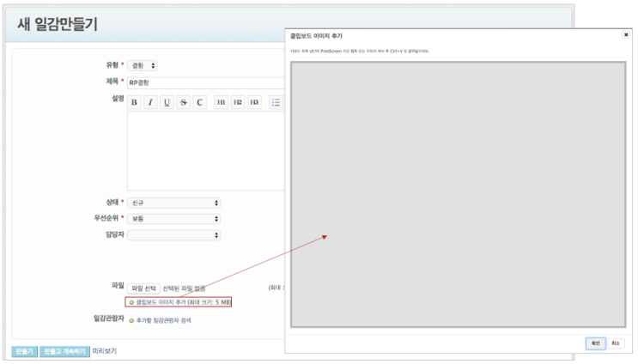The width and height of the screenshot is (638, 364).
Task: Insert inline code with C button
Action: [x=199, y=102]
